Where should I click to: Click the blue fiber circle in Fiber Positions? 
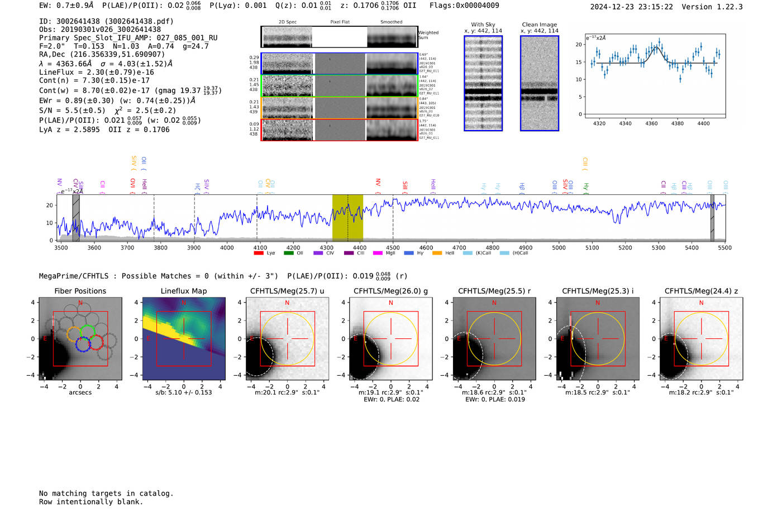pyautogui.click(x=83, y=343)
